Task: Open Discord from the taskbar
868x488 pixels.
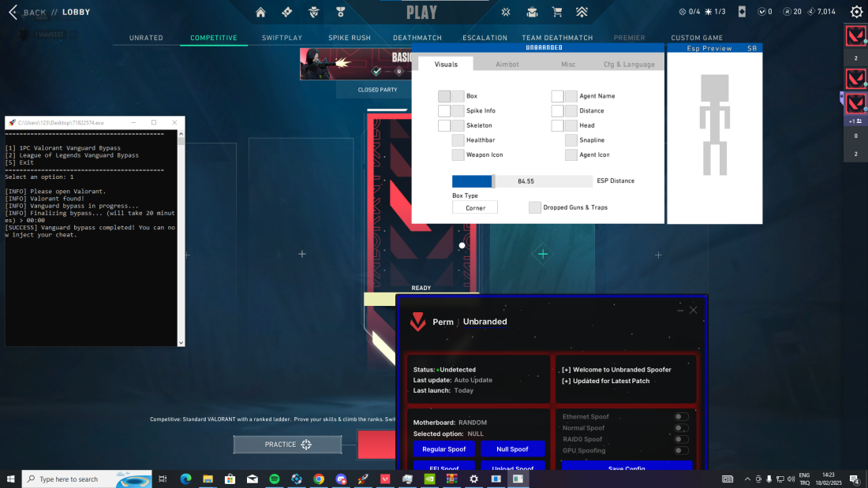Action: 341,479
